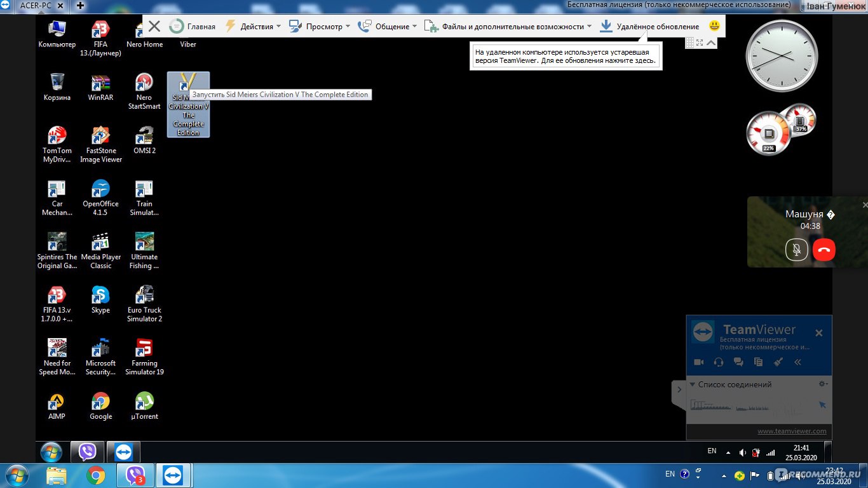Viewport: 868px width, 488px height.
Task: Open the Общение dropdown menu
Action: [388, 26]
